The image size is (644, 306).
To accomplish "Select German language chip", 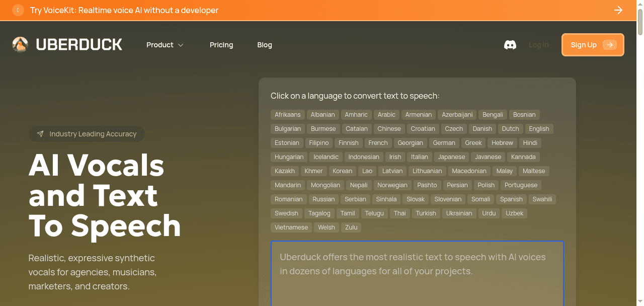I will point(444,143).
